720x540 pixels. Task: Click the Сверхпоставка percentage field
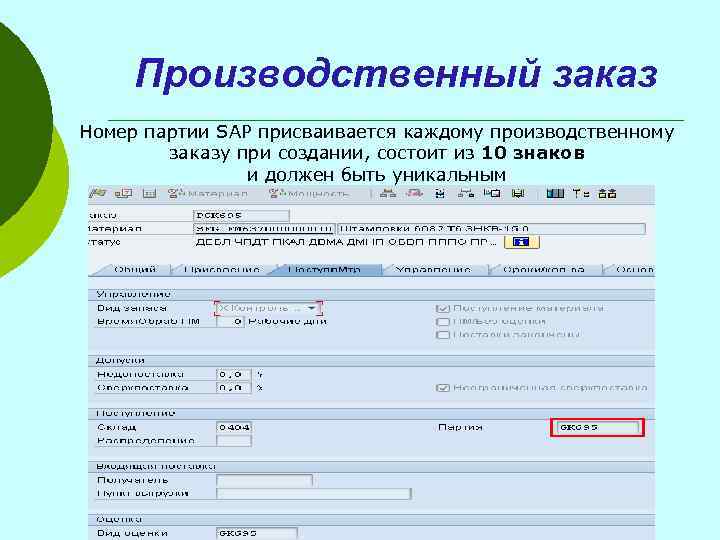234,388
